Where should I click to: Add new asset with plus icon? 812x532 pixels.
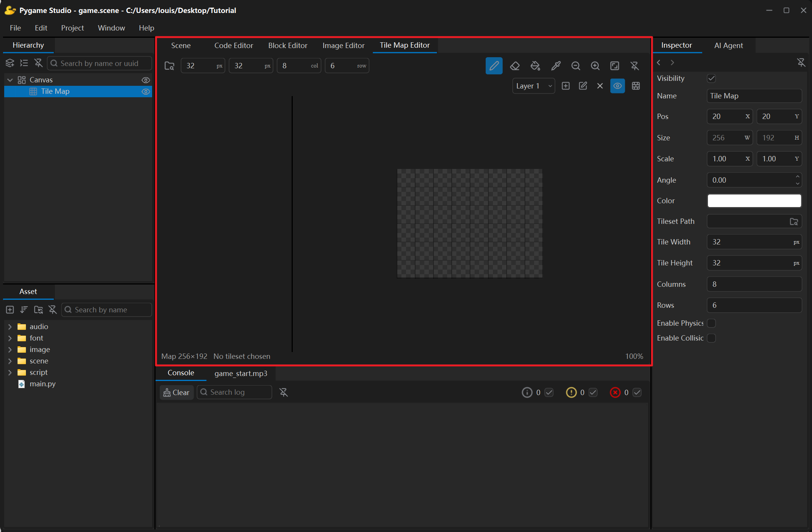(x=10, y=310)
